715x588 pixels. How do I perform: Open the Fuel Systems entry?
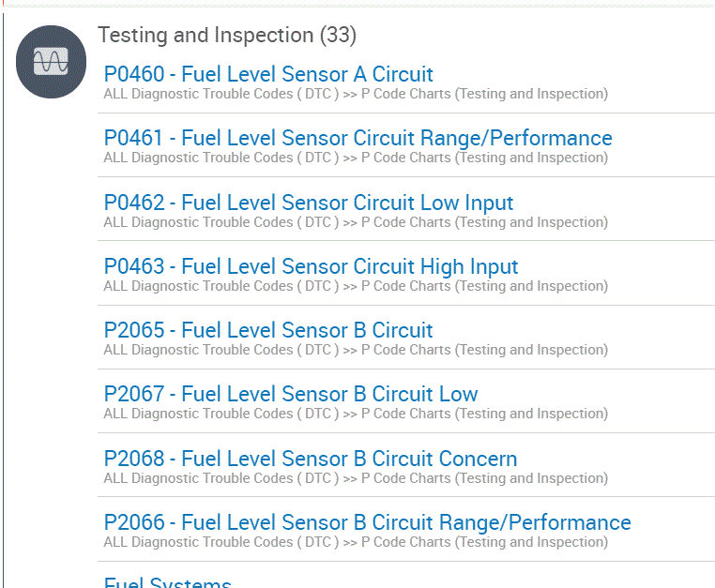click(167, 582)
